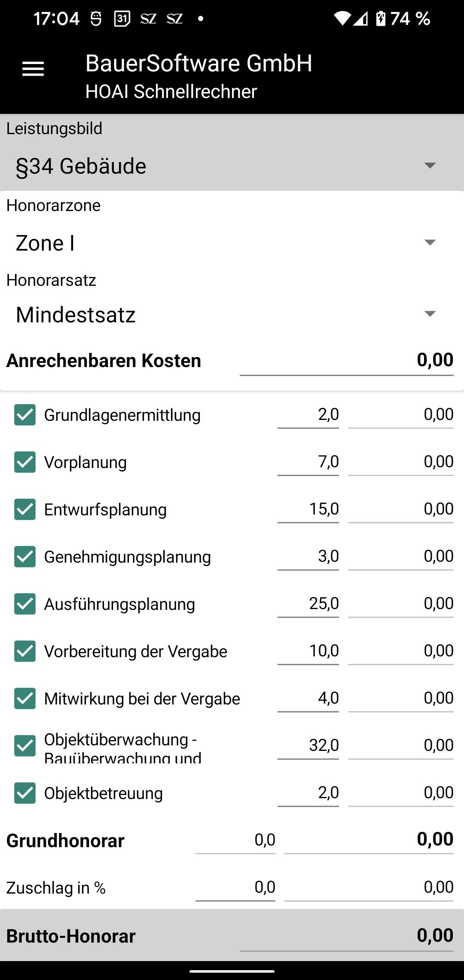The height and width of the screenshot is (980, 464).
Task: Open the hamburger navigation menu
Action: 33,69
